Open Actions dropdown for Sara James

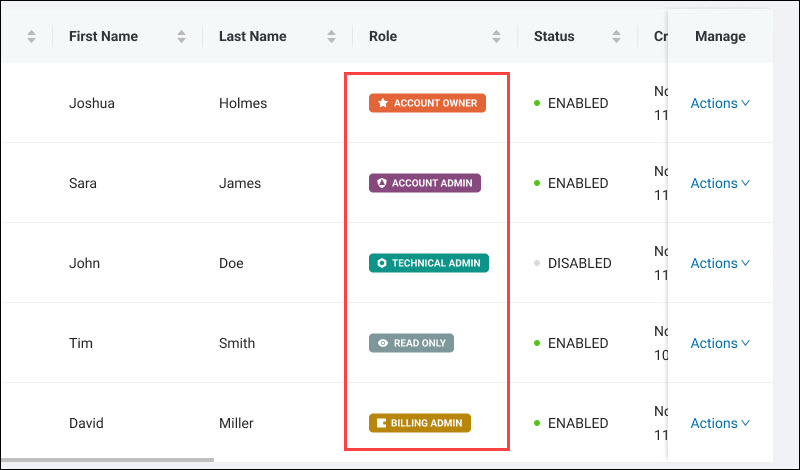720,183
